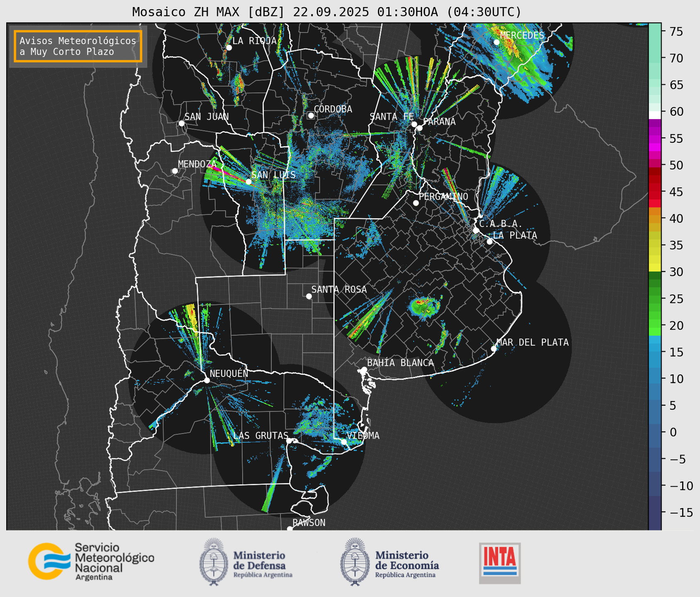Click the Bahía Blanca marker dot
The height and width of the screenshot is (597, 700).
pyautogui.click(x=364, y=369)
